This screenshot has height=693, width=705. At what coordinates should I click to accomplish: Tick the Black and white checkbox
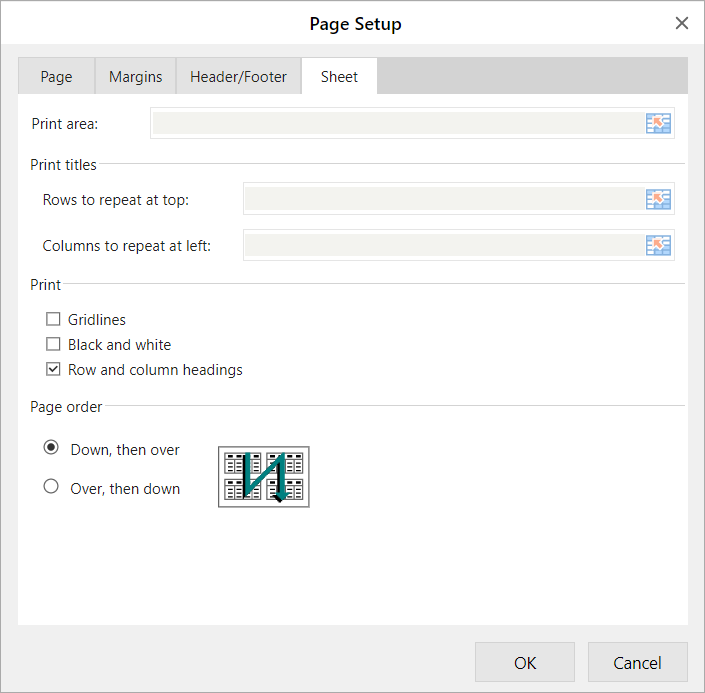coord(53,344)
